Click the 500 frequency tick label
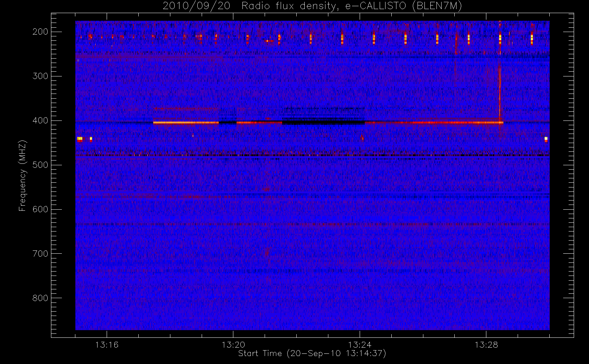The width and height of the screenshot is (589, 364). [x=40, y=165]
